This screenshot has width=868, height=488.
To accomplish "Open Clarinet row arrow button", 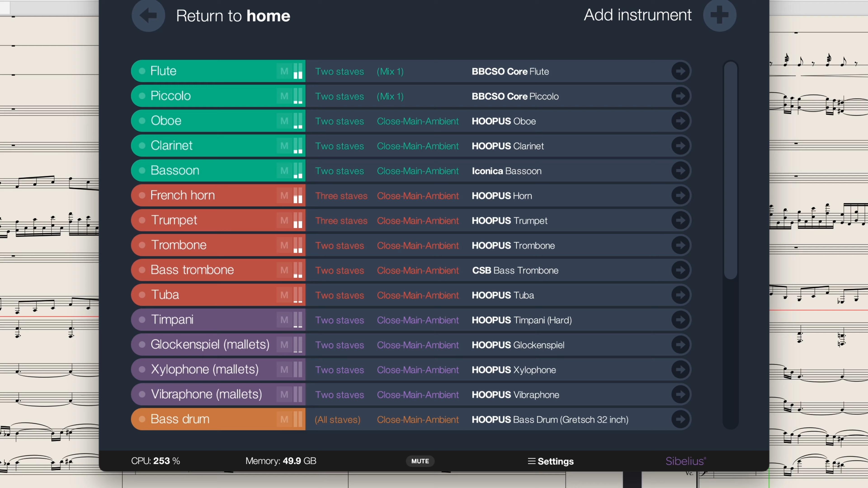I will point(680,146).
